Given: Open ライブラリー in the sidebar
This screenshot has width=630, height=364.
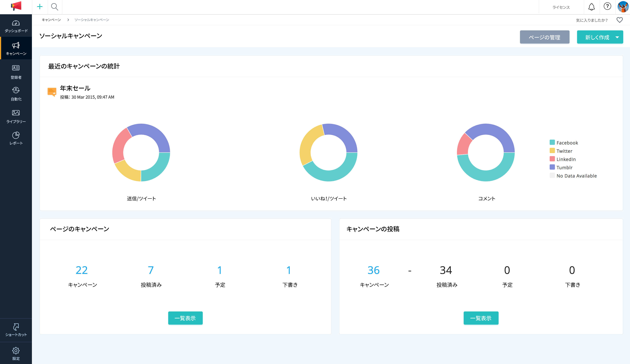Looking at the screenshot, I should tap(16, 116).
